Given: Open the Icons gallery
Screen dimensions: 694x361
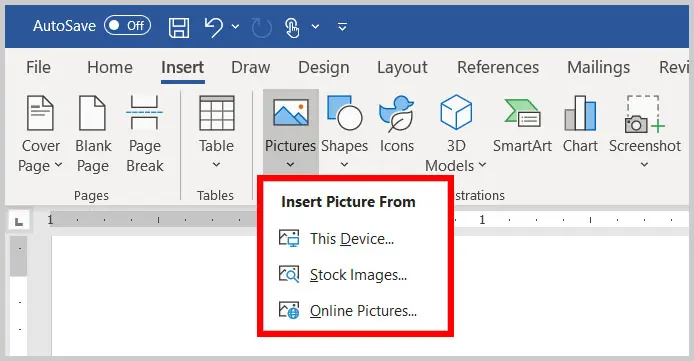Looking at the screenshot, I should (397, 125).
